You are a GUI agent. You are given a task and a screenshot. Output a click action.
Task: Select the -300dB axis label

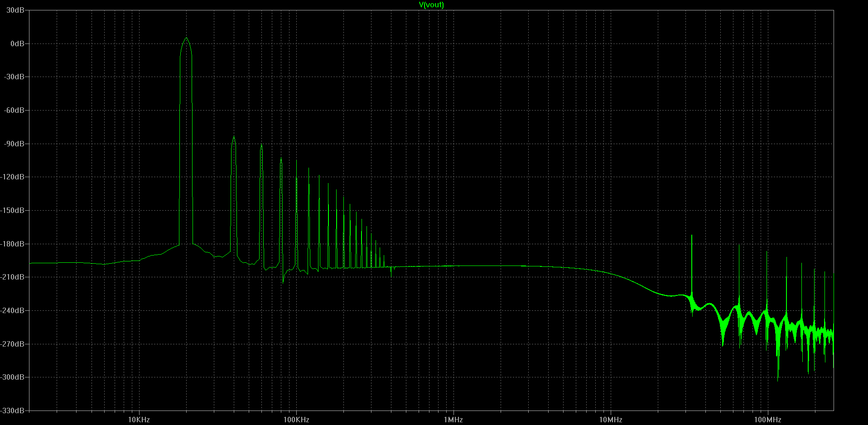point(12,377)
